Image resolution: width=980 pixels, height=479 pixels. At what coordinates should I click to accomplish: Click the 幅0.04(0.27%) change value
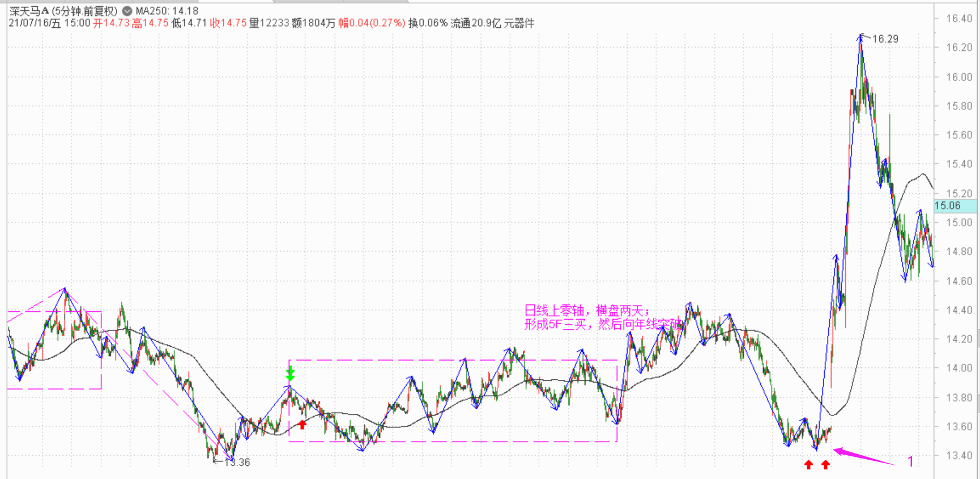(372, 23)
